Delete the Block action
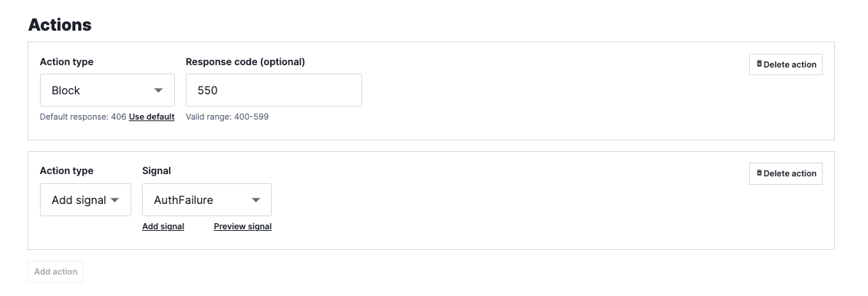Screen dimensions: 868x296 point(786,64)
